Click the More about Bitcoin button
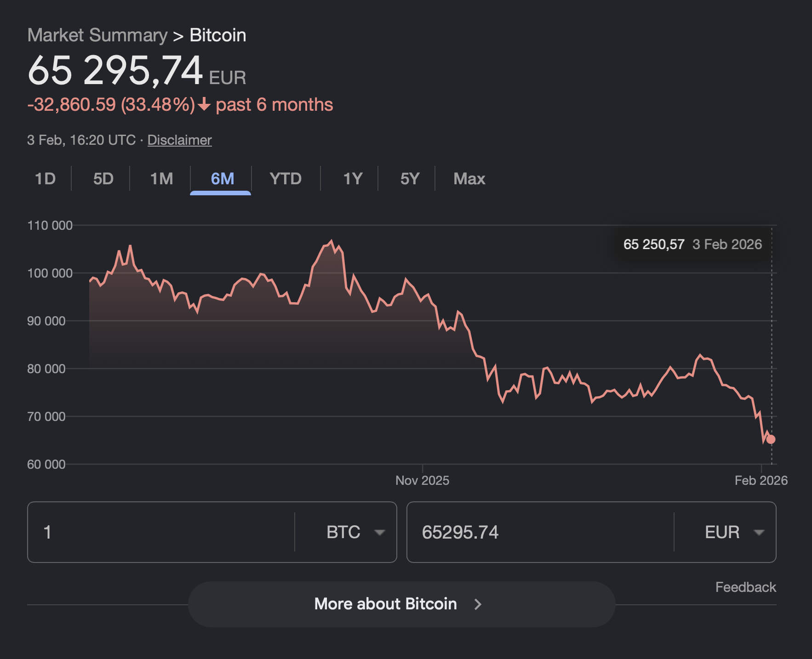The height and width of the screenshot is (659, 812). point(385,604)
